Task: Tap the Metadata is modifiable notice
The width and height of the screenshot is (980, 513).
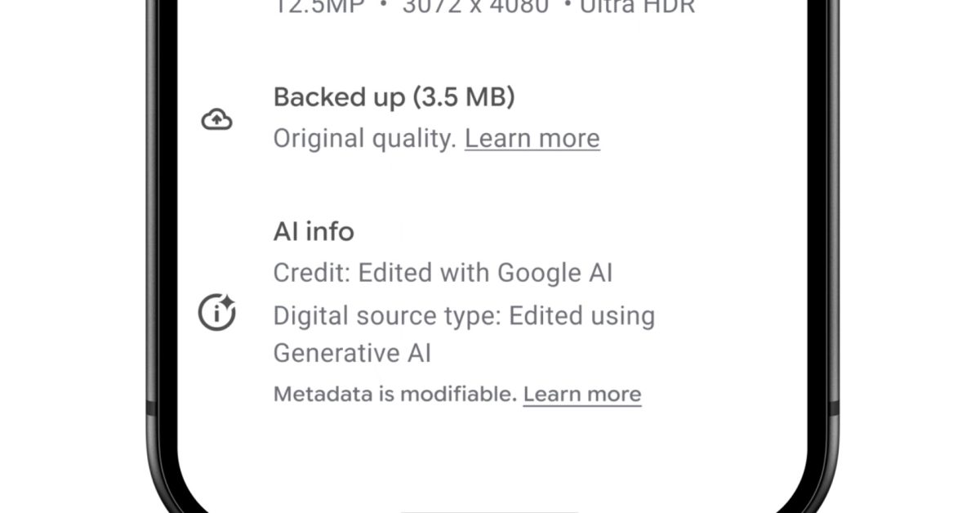Action: (x=395, y=395)
